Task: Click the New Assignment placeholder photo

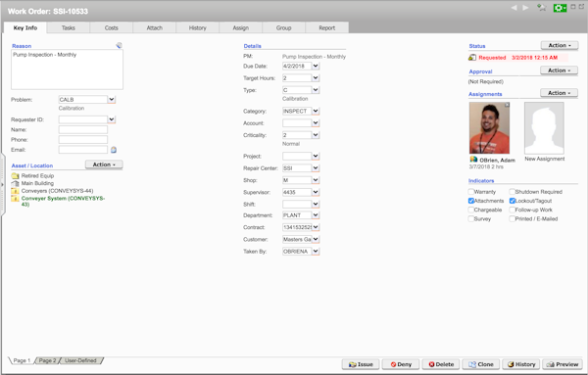Action: pos(544,128)
